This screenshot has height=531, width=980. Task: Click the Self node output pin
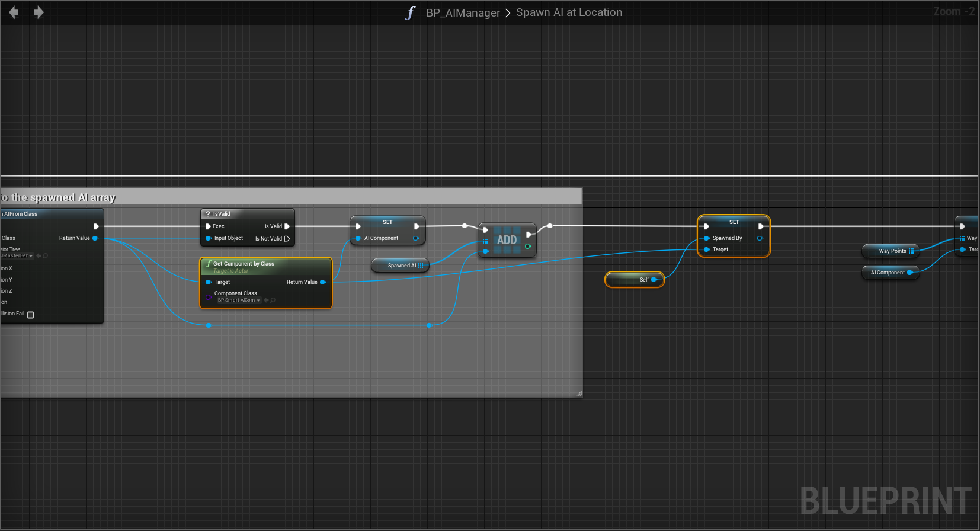[x=654, y=280]
